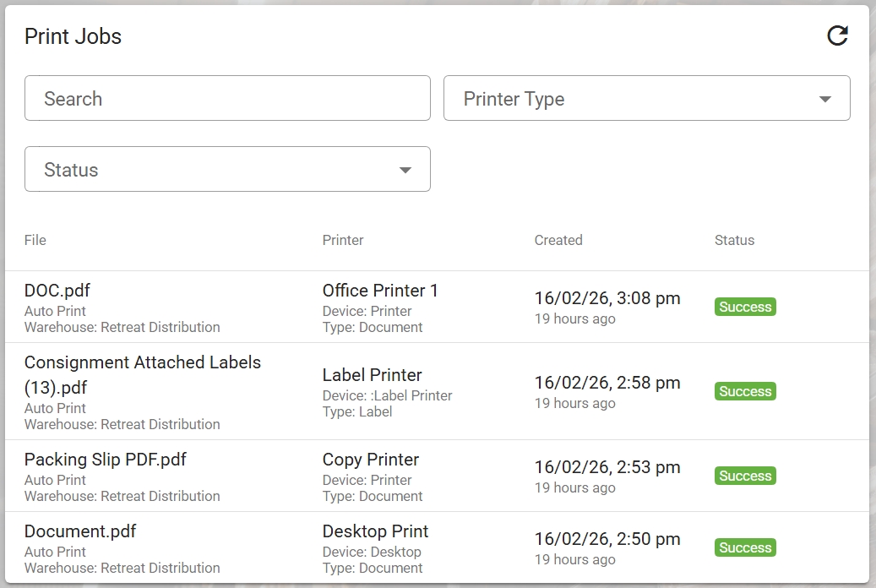The image size is (876, 588).
Task: Click Success status for Packing Slip job
Action: 744,476
